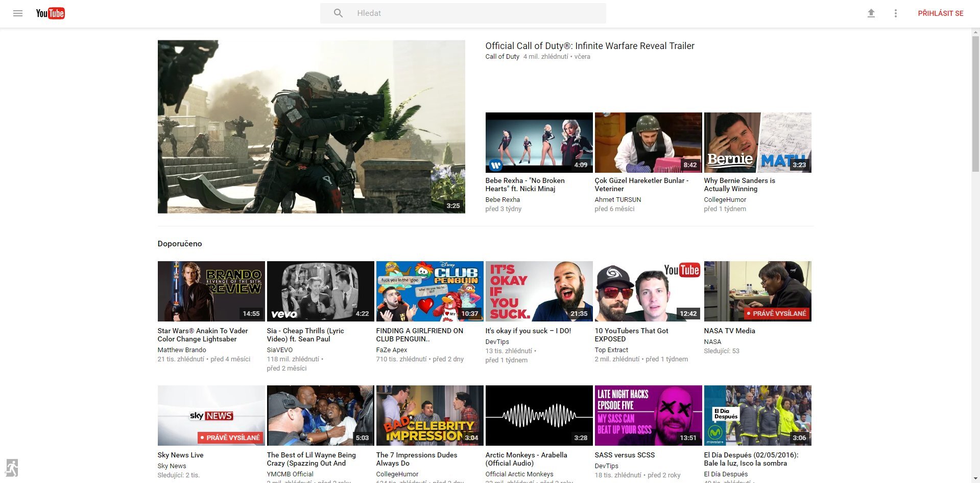Click the YouTube logo to go home

(50, 13)
